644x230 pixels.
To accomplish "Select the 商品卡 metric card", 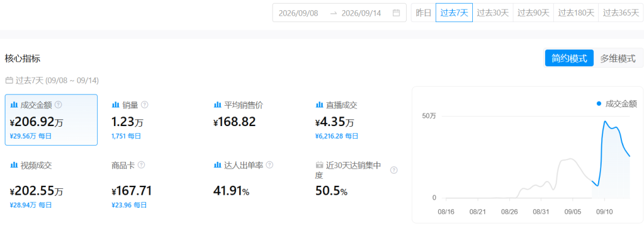I will (x=153, y=185).
